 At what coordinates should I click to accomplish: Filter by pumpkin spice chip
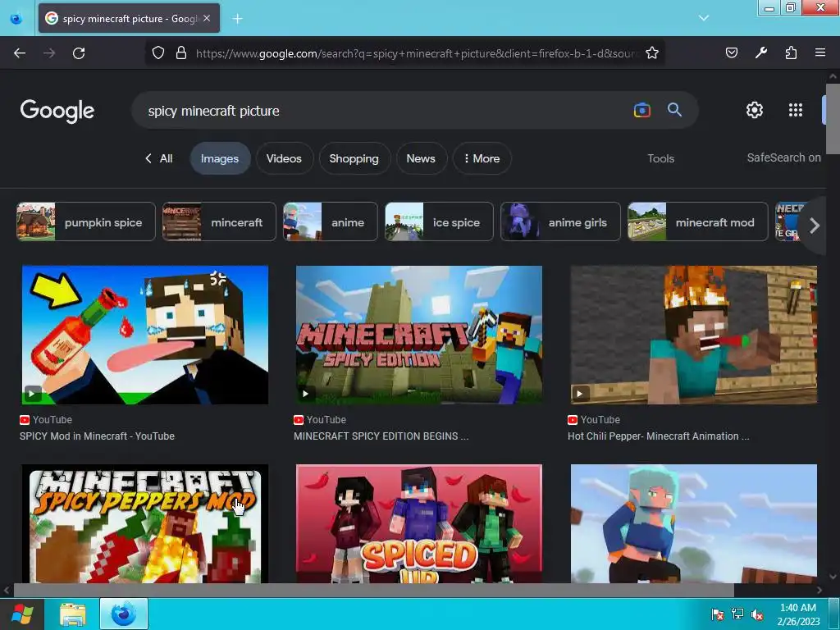coord(85,221)
